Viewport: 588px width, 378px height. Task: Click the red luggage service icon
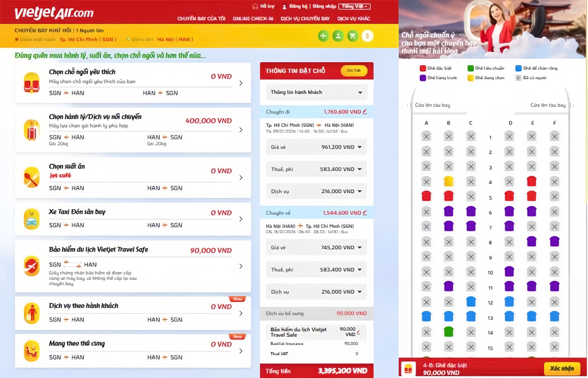click(32, 130)
